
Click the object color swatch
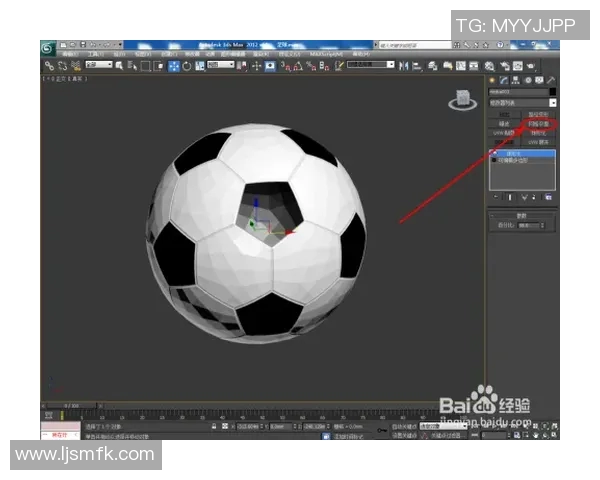[552, 92]
